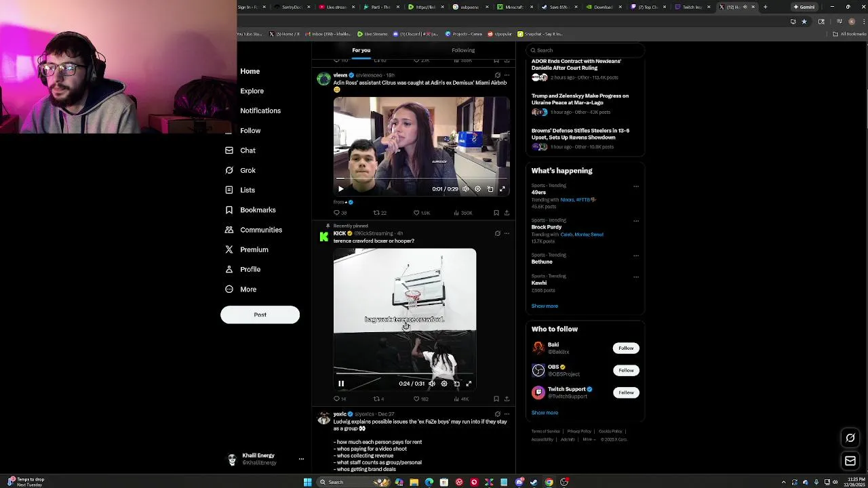Follow the Twitch Support account
Viewport: 868px width, 488px height.
626,392
